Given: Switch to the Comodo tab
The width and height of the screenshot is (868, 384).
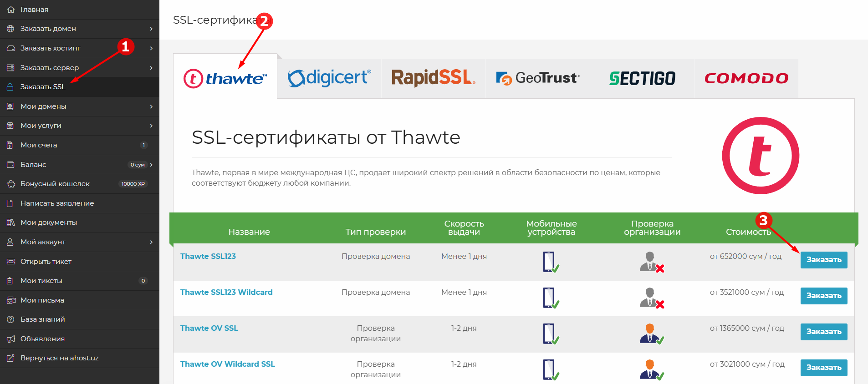Looking at the screenshot, I should tap(746, 78).
